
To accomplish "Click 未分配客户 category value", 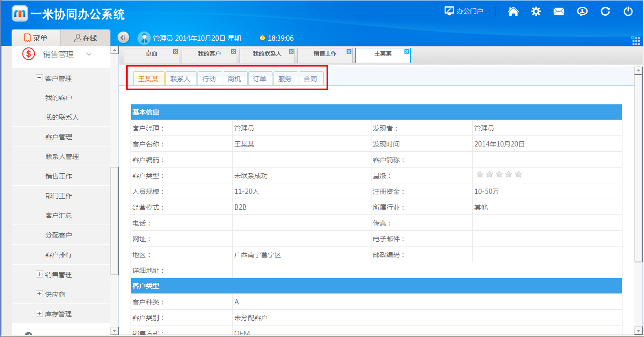I will [x=251, y=318].
